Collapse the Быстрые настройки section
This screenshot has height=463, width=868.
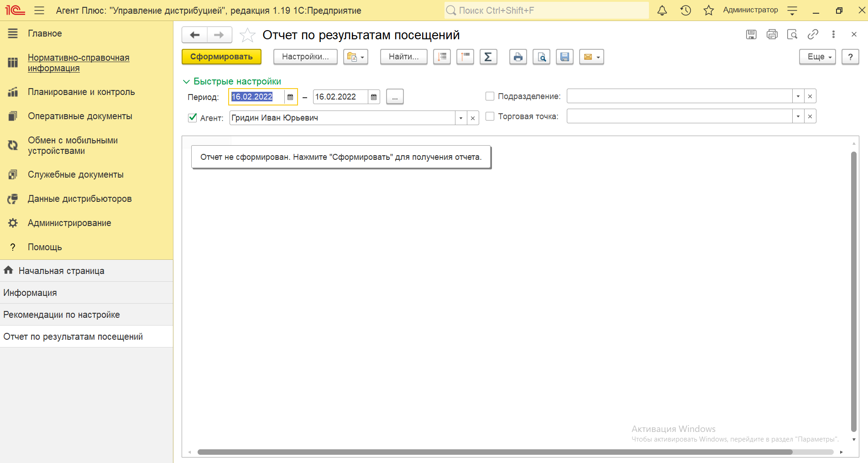[x=232, y=81]
